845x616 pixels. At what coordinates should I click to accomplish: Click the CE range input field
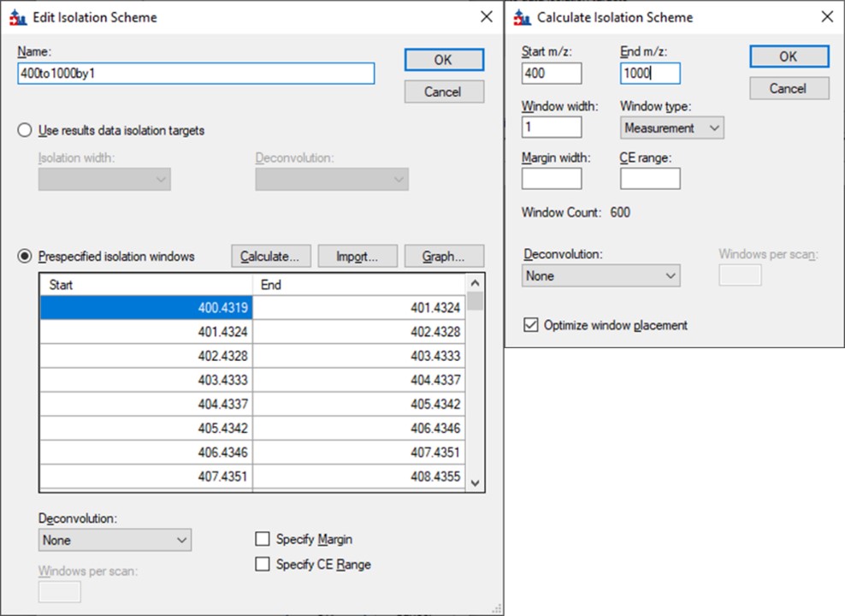pos(650,179)
